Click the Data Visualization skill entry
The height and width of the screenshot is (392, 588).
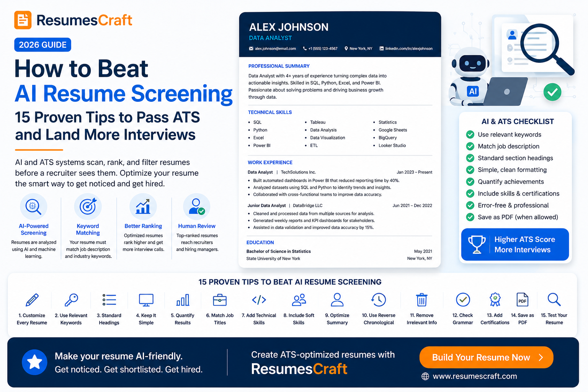[x=327, y=138]
